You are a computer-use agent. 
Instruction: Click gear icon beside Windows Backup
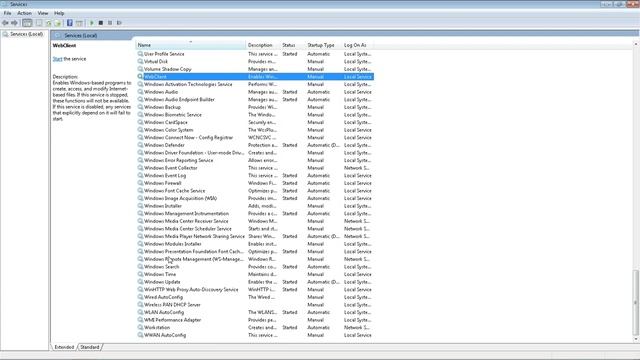click(140, 107)
